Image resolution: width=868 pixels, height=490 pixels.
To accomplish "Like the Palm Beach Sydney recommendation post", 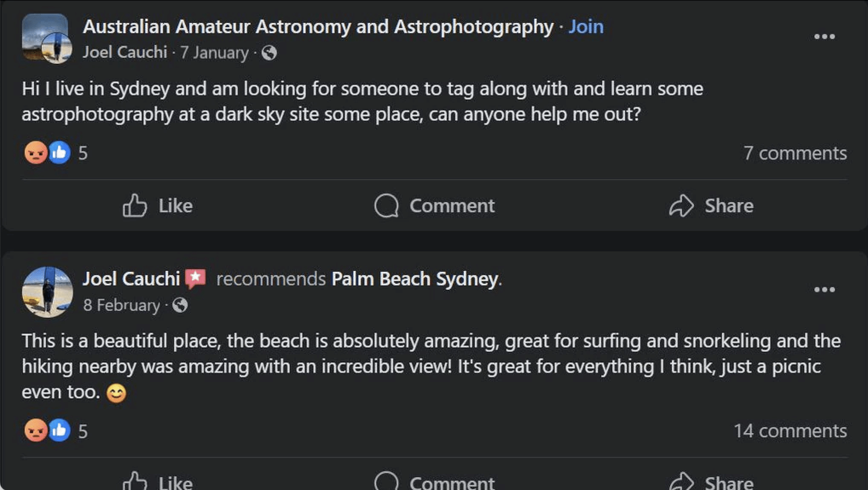I will [158, 482].
